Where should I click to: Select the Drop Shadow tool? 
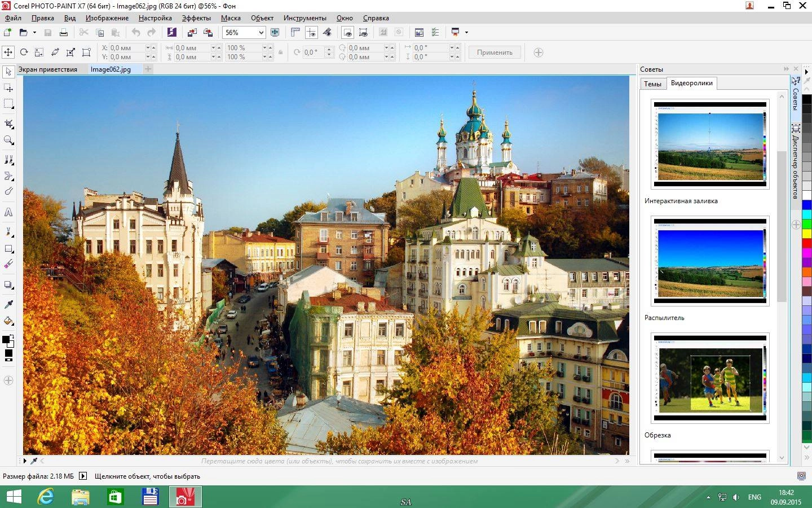tap(8, 284)
